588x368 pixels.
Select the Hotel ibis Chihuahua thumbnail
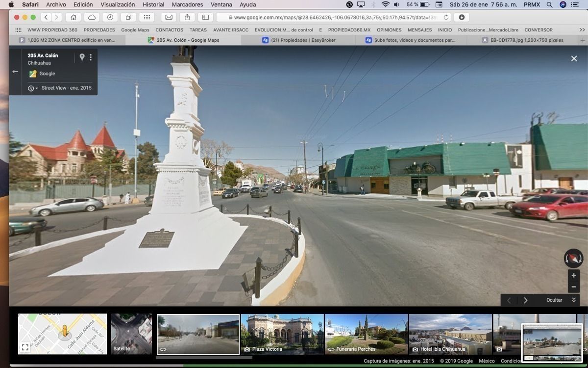pyautogui.click(x=451, y=334)
